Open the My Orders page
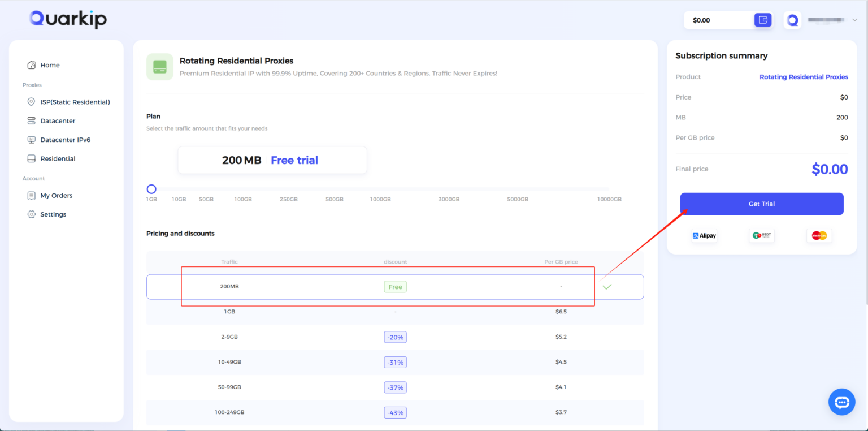 click(x=57, y=195)
